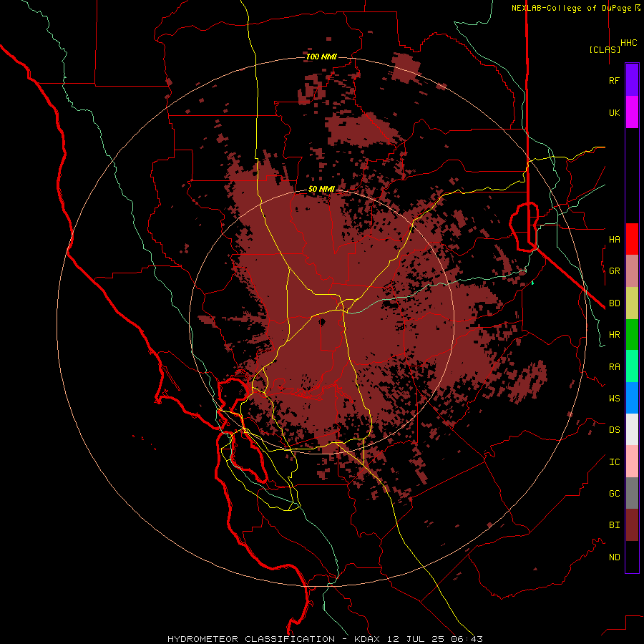The image size is (644, 644).
Task: Select the GR legend label text
Action: (x=614, y=271)
